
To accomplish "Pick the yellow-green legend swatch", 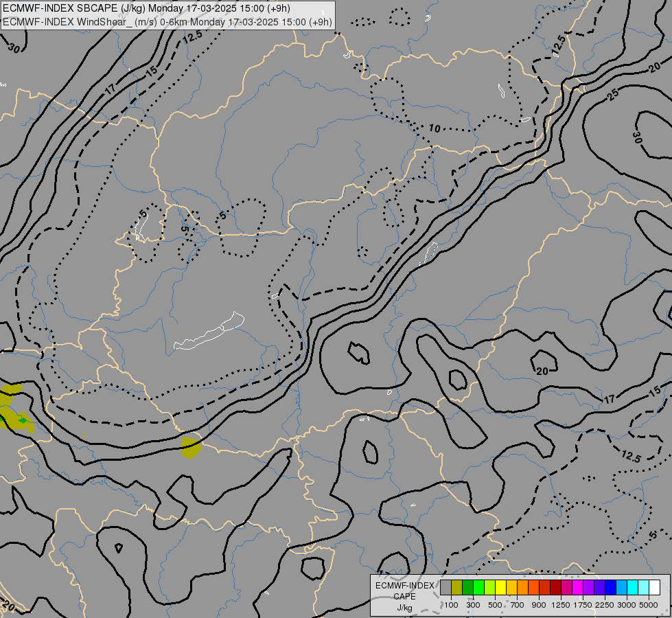I will tap(490, 588).
